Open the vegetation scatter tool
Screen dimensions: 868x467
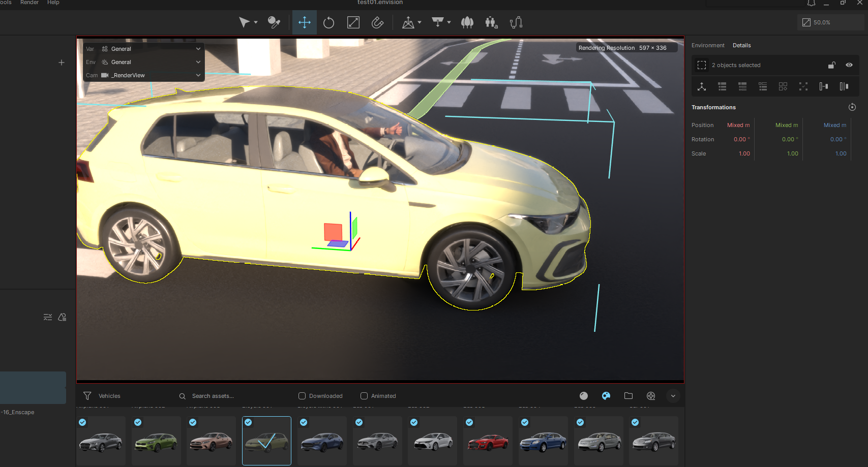[467, 22]
